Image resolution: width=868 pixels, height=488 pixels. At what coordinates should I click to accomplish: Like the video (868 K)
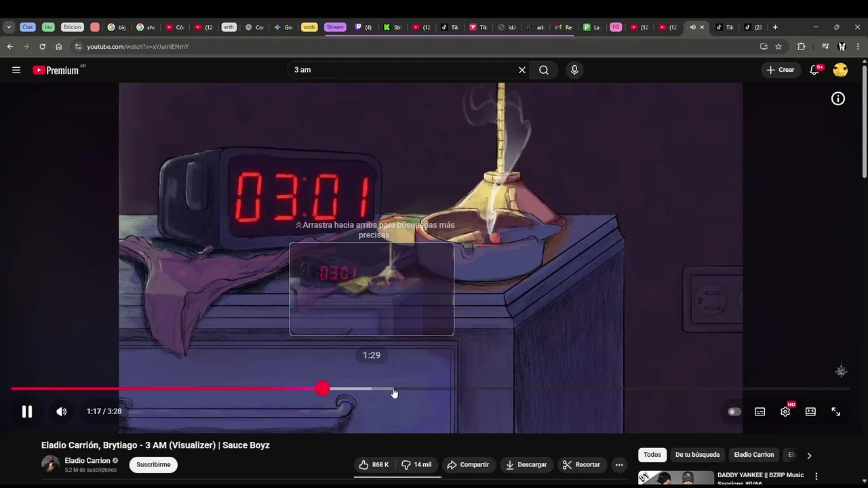[374, 465]
